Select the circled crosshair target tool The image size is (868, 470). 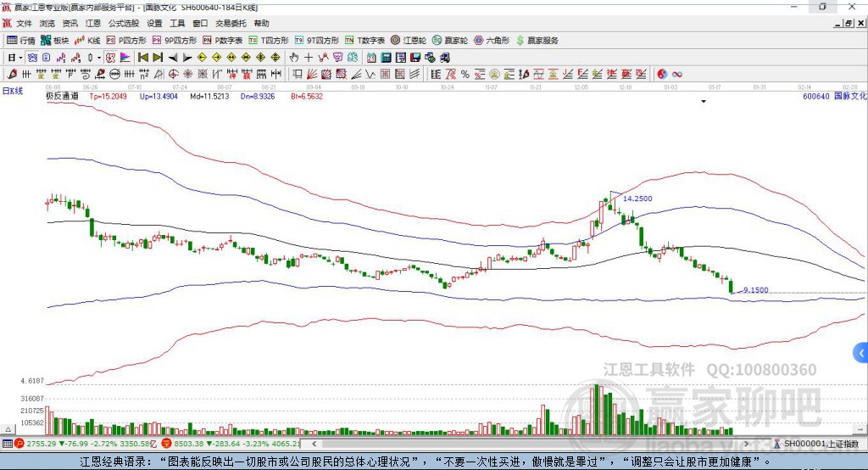(173, 74)
